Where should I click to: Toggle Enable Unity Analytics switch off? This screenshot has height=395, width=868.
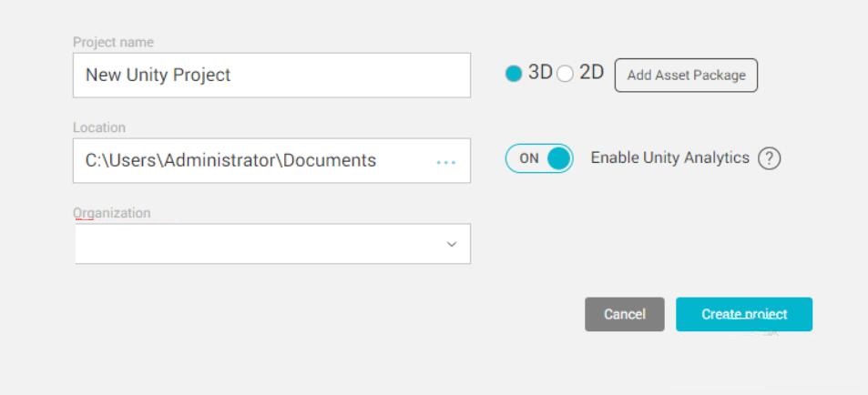pyautogui.click(x=539, y=158)
